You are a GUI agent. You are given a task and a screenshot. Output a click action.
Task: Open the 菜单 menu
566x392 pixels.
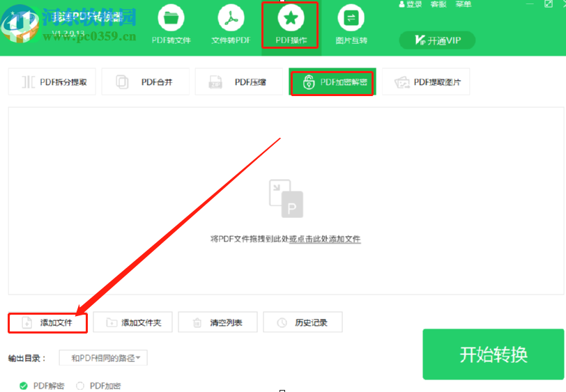tap(464, 4)
